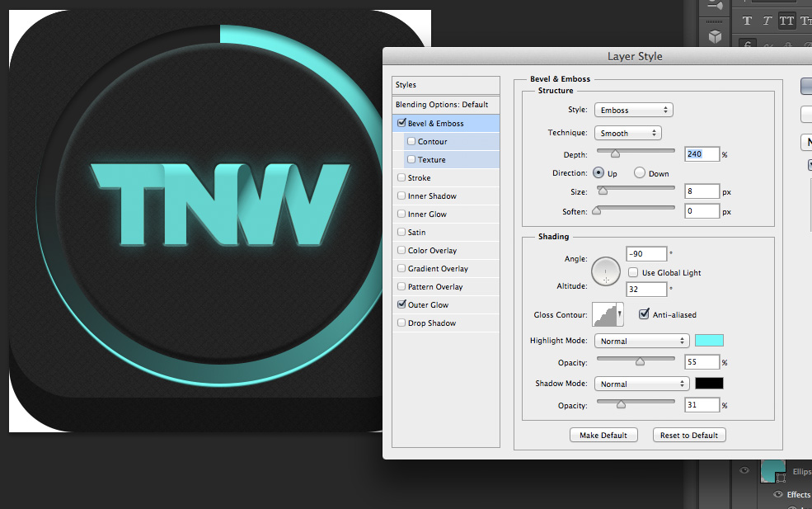812x509 pixels.
Task: Enable the Texture checkbox
Action: [411, 159]
